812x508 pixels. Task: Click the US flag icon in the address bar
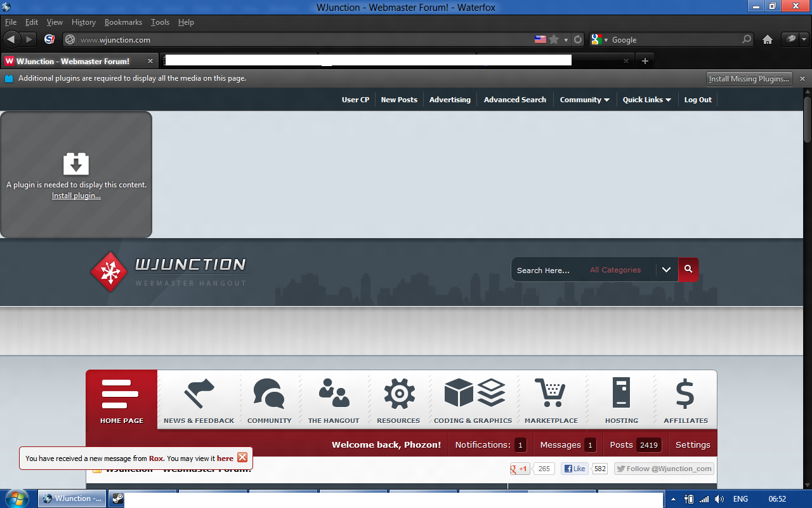(x=540, y=39)
